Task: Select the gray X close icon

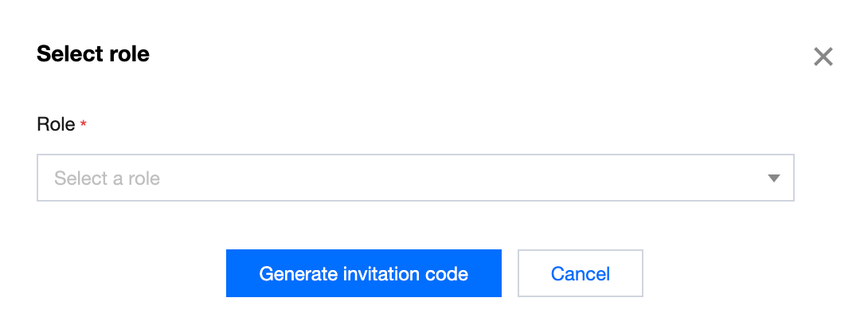Action: [x=823, y=57]
